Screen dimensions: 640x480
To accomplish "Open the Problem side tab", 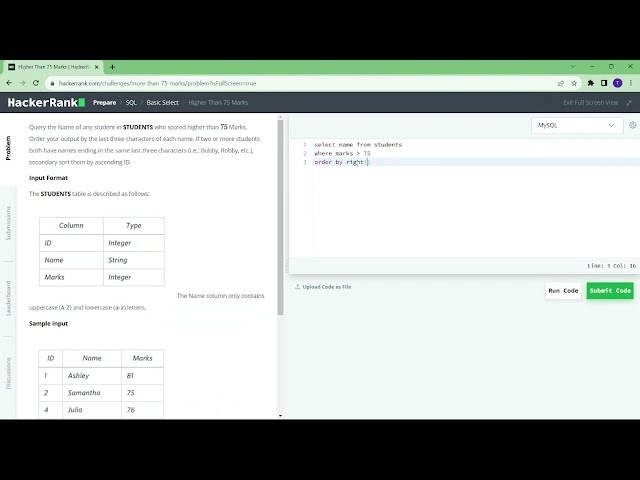I will (8, 148).
